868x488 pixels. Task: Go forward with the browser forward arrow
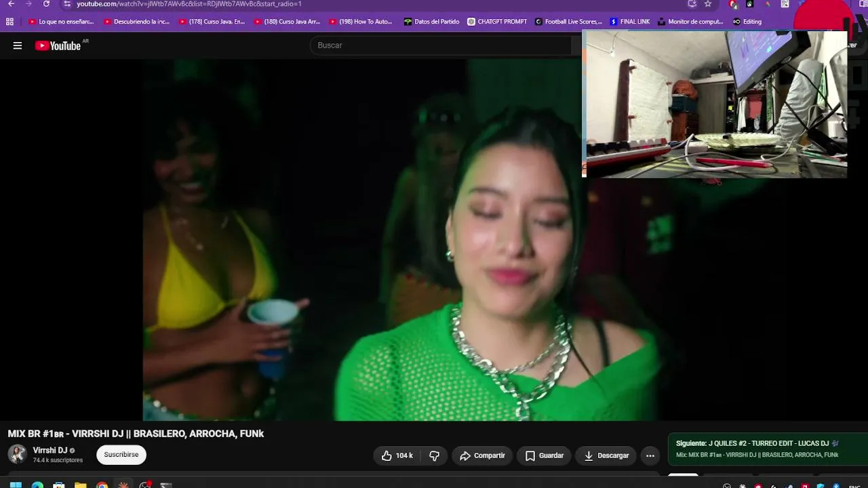click(x=28, y=4)
